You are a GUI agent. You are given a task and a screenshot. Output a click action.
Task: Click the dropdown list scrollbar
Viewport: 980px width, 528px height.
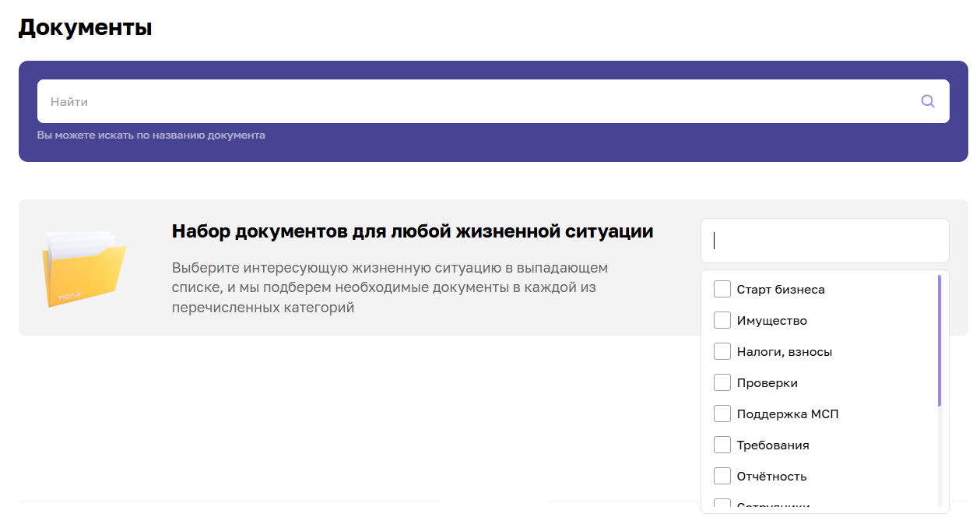pos(940,340)
